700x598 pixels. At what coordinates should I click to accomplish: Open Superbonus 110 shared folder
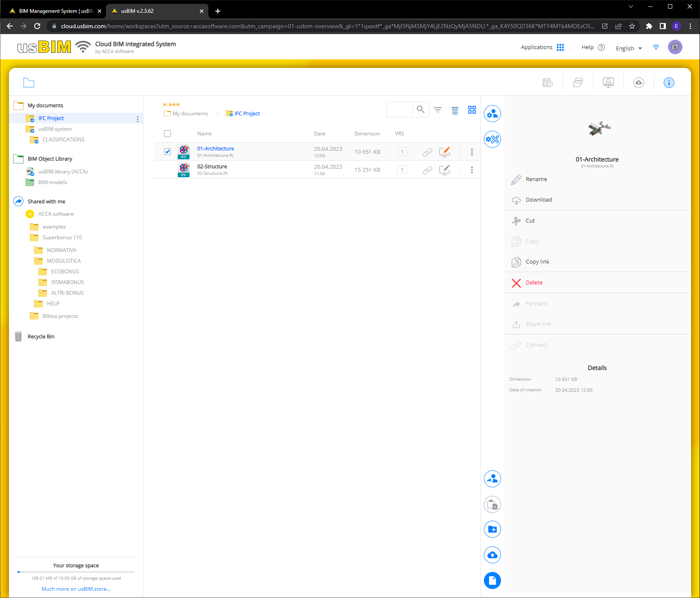62,237
